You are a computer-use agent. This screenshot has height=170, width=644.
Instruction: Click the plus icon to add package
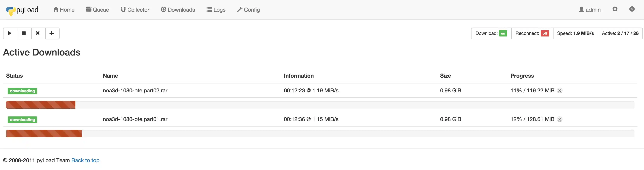point(52,33)
